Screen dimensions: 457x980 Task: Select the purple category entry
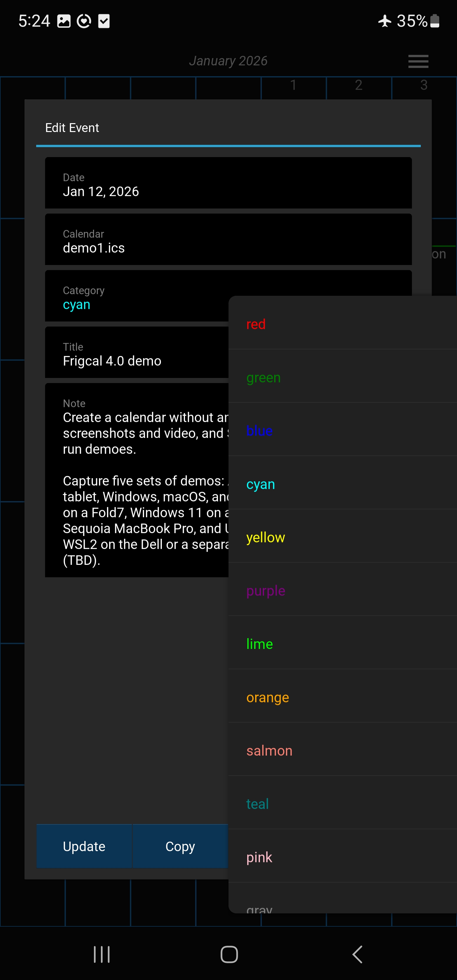click(x=342, y=590)
